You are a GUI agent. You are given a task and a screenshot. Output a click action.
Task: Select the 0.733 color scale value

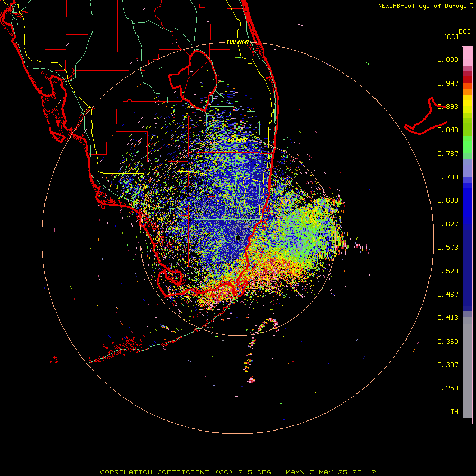[x=448, y=177]
